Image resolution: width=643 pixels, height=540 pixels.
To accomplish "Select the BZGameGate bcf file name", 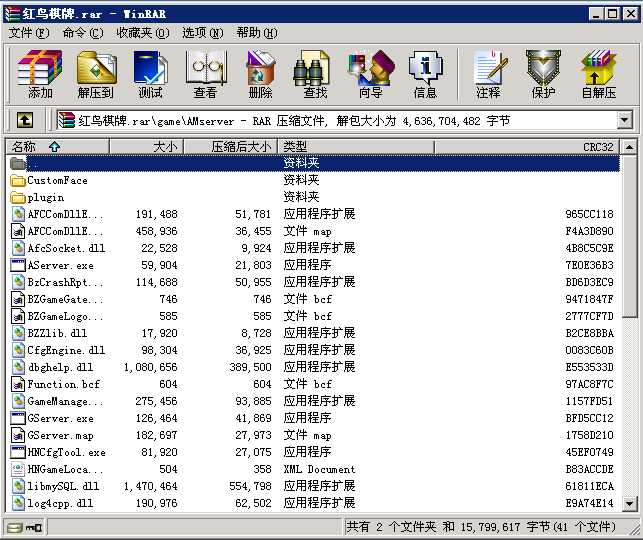I will (x=65, y=299).
